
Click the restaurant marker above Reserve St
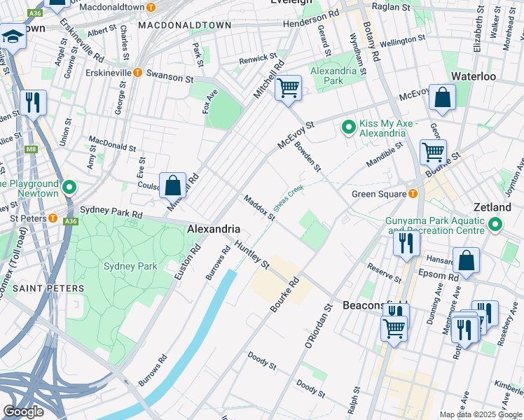click(406, 243)
